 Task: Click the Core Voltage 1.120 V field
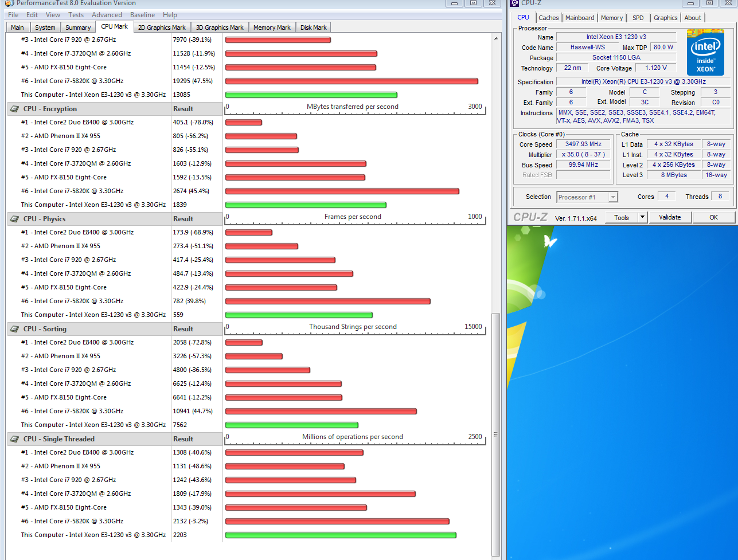[x=656, y=68]
